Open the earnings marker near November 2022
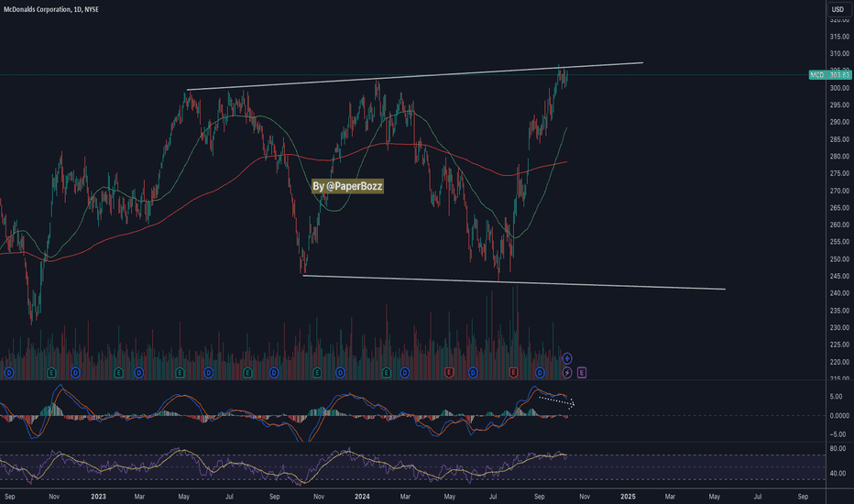The height and width of the screenshot is (504, 854). 51,373
